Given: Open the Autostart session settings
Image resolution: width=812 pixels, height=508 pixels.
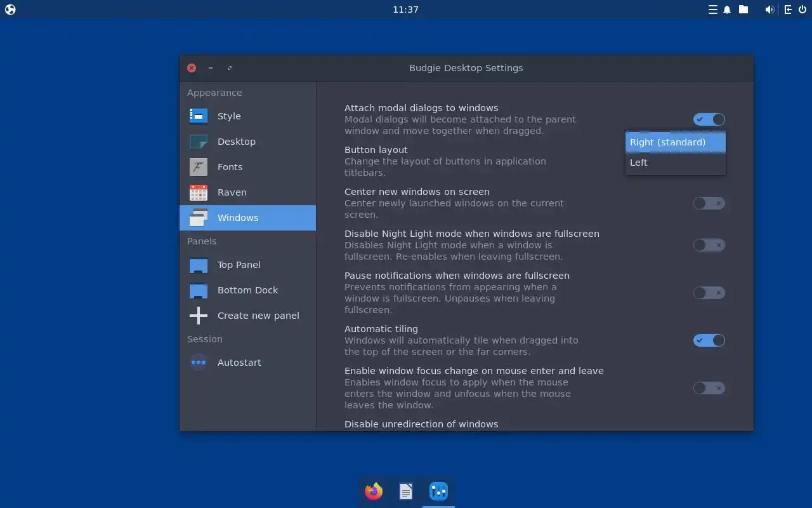Looking at the screenshot, I should (x=247, y=363).
